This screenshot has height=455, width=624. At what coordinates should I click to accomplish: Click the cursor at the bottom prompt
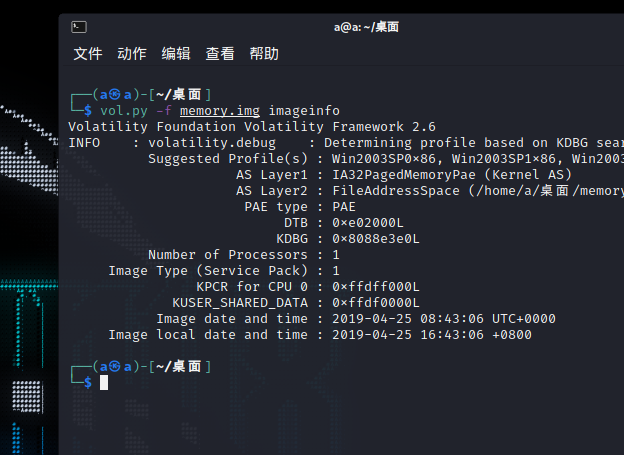(104, 383)
